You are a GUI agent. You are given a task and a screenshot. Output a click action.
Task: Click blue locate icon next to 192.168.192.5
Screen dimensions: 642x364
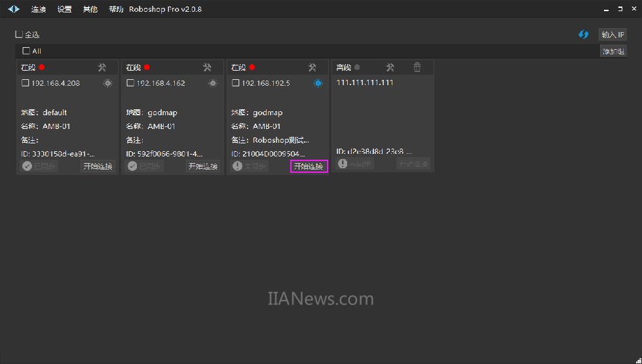[x=318, y=83]
